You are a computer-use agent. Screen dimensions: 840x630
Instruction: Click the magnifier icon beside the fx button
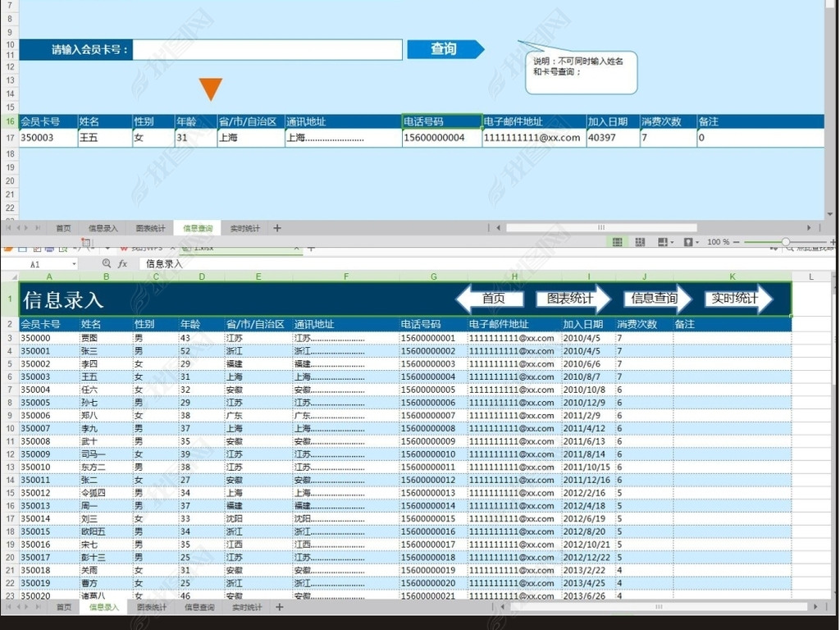coord(107,264)
